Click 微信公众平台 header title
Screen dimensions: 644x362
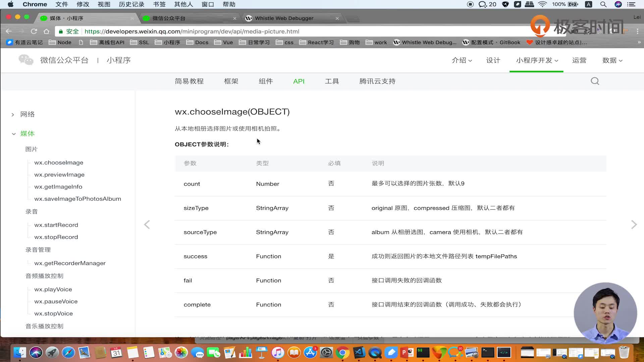click(64, 60)
